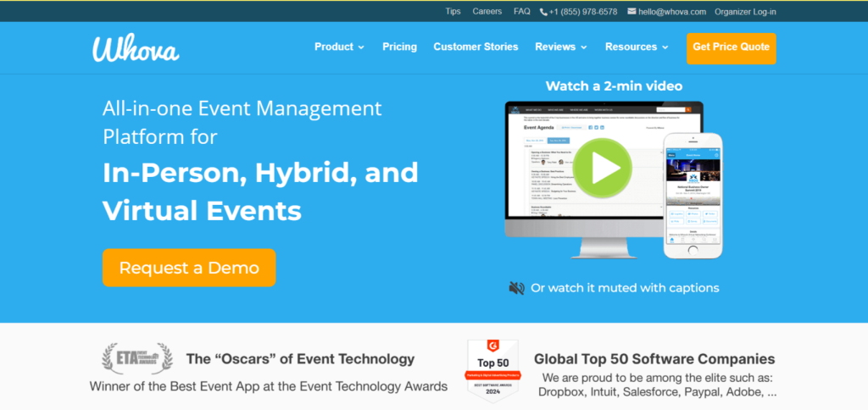Viewport: 868px width, 410px height.
Task: Open the Tips link
Action: coord(453,11)
